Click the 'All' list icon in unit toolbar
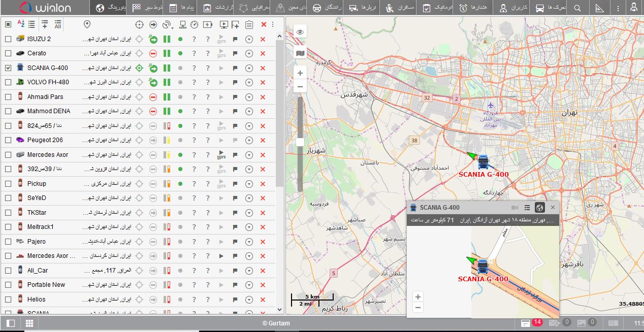The image size is (644, 332). [58, 24]
